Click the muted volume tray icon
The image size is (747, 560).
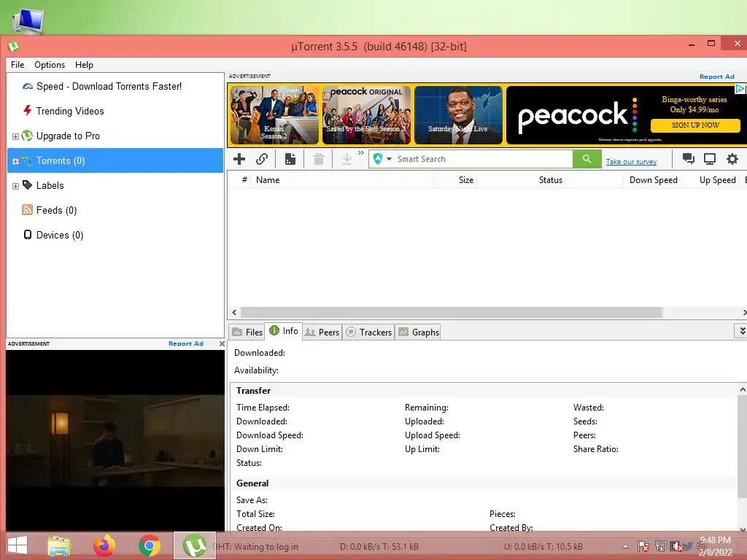(676, 546)
